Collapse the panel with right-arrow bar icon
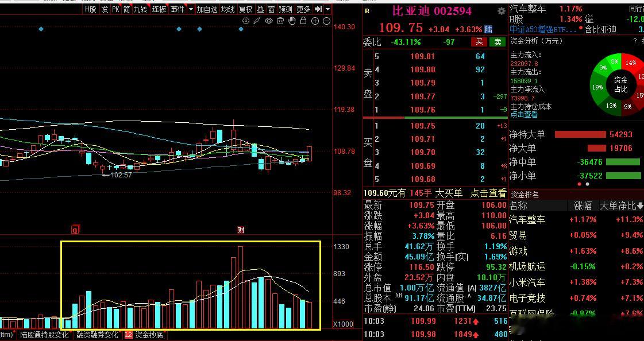 point(318,9)
